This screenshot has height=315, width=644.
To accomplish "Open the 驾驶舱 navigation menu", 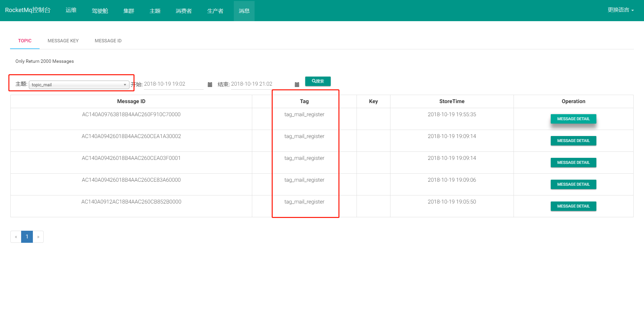I will (100, 11).
